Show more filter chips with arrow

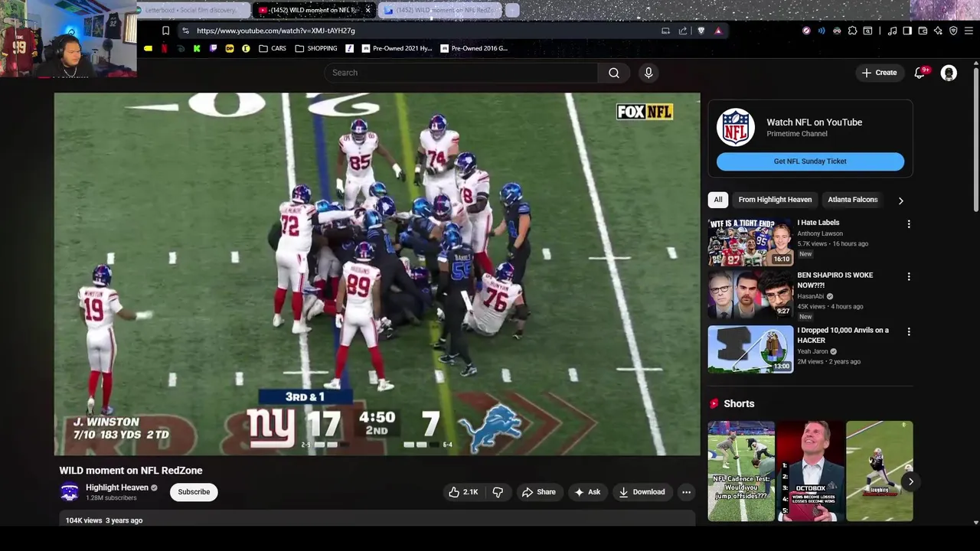coord(900,201)
